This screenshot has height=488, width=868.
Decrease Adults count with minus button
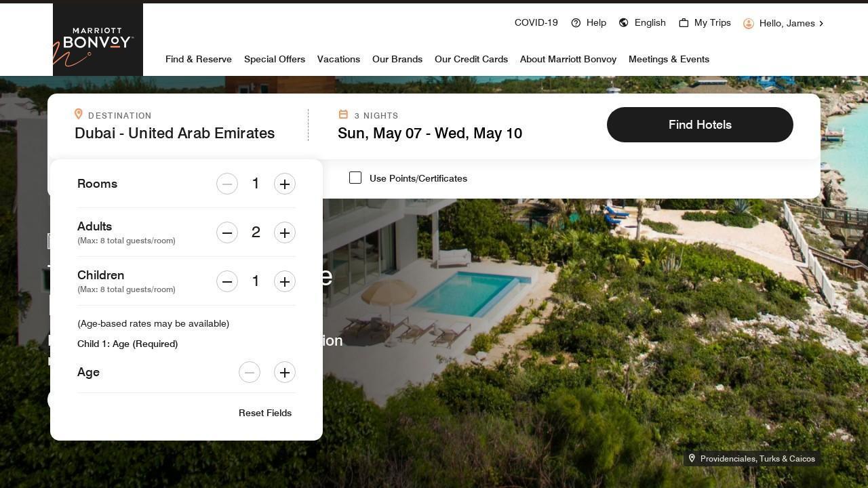click(x=227, y=232)
